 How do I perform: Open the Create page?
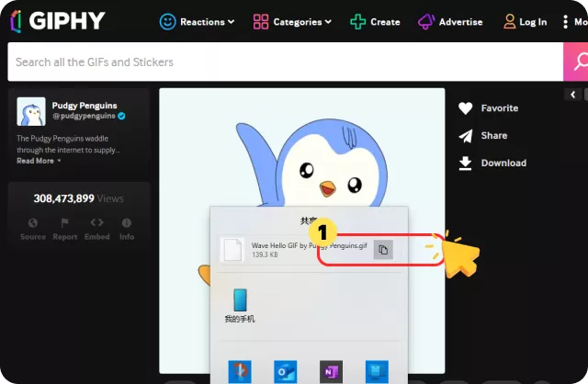[x=385, y=22]
